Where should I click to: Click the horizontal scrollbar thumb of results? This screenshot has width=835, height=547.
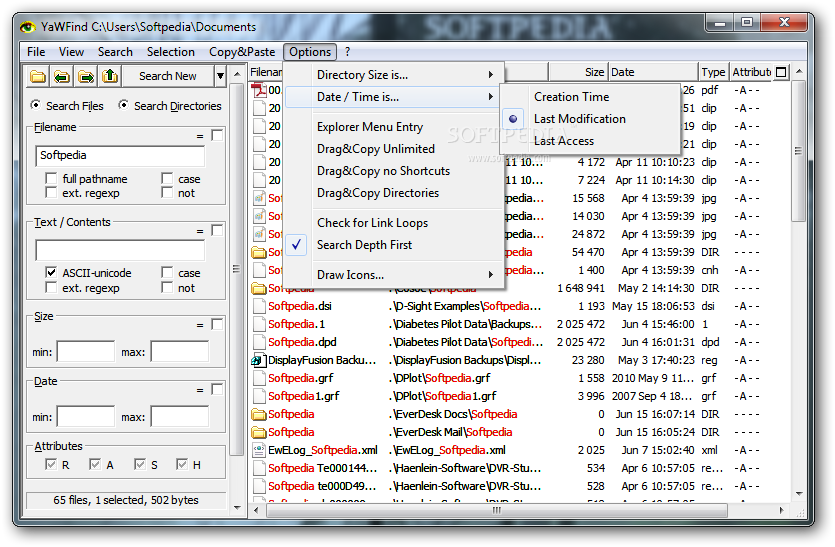tap(496, 510)
